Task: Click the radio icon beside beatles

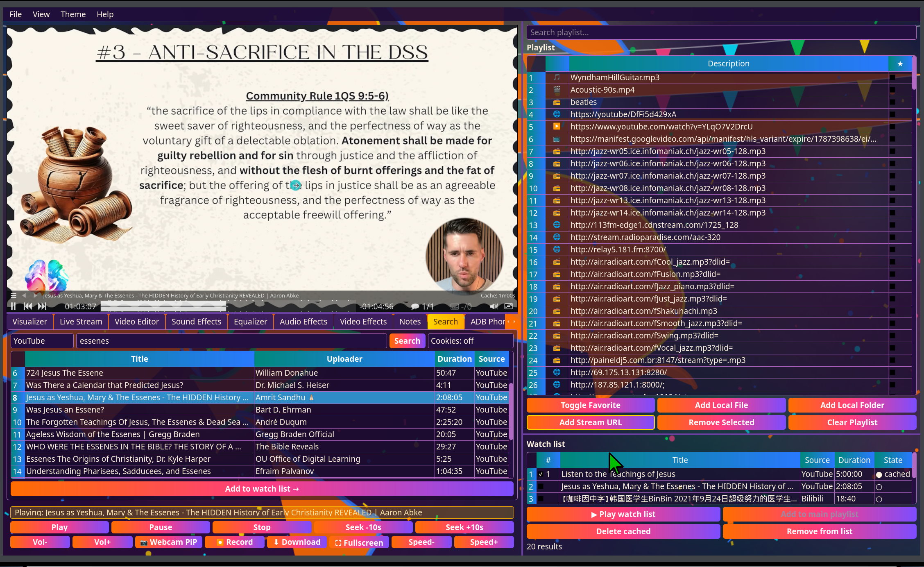Action: [x=557, y=102]
